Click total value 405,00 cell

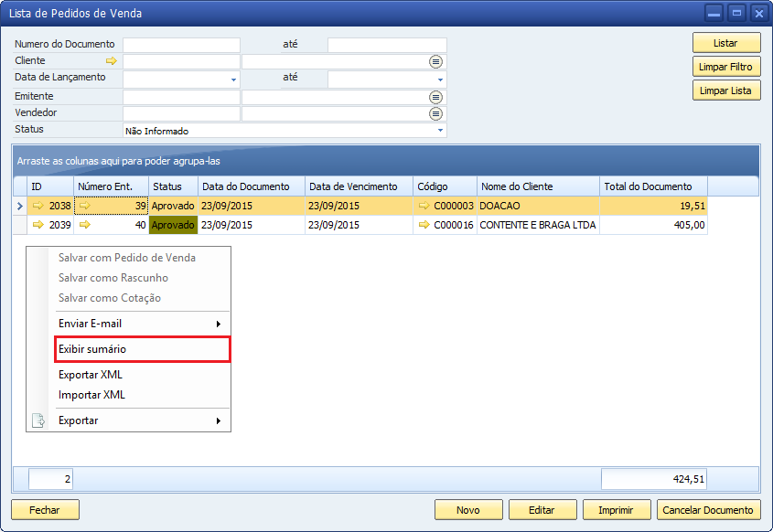coord(654,225)
